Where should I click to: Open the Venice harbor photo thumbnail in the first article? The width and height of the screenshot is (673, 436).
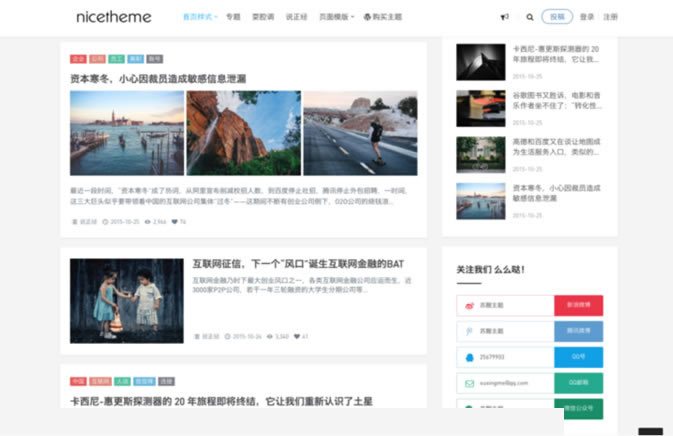127,133
